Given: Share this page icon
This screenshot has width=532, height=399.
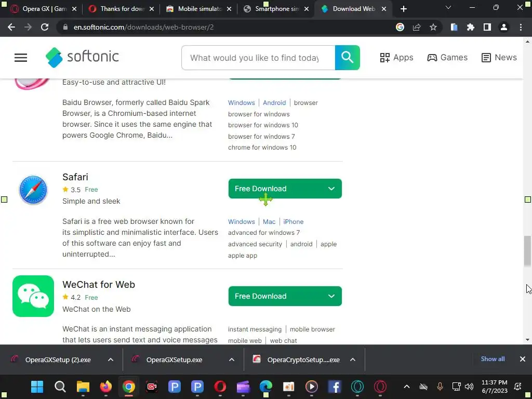Looking at the screenshot, I should [417, 27].
